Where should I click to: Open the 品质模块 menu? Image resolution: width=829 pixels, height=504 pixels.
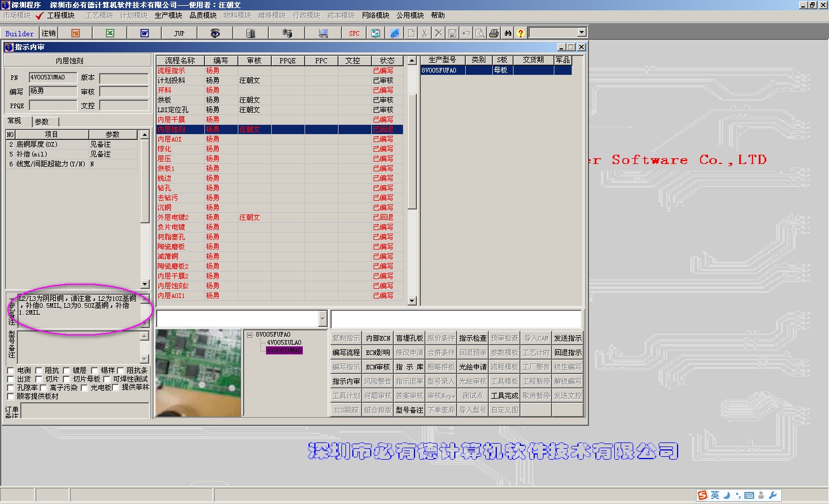point(203,16)
